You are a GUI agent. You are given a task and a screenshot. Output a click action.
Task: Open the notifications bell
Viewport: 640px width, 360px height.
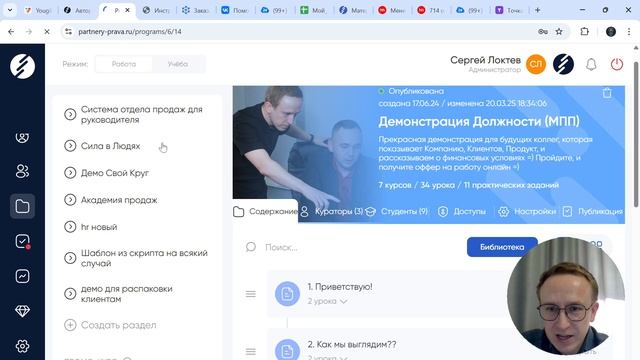point(591,64)
